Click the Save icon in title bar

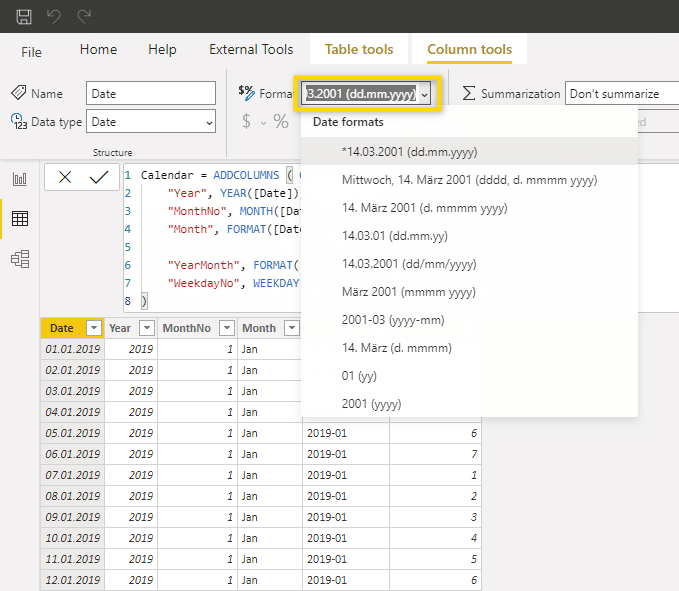(x=24, y=16)
